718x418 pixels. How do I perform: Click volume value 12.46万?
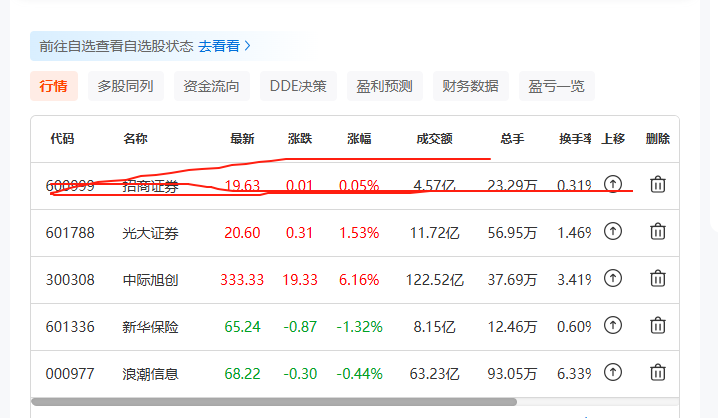click(512, 327)
